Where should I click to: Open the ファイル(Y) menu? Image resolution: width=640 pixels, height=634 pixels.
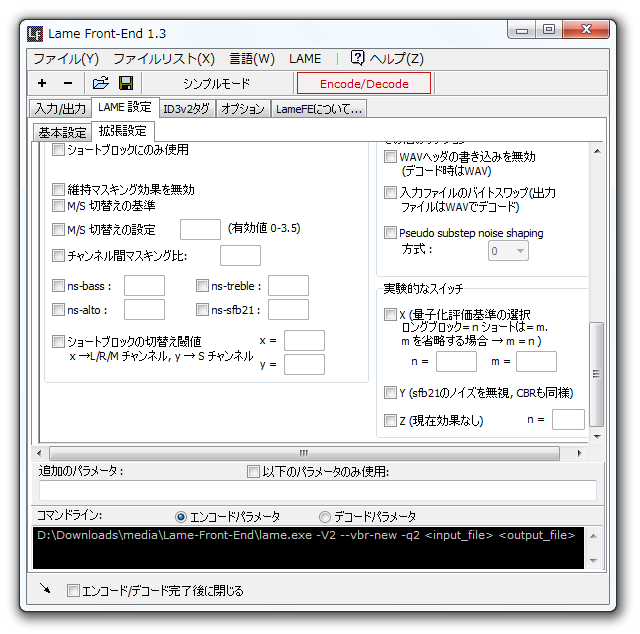pos(66,59)
